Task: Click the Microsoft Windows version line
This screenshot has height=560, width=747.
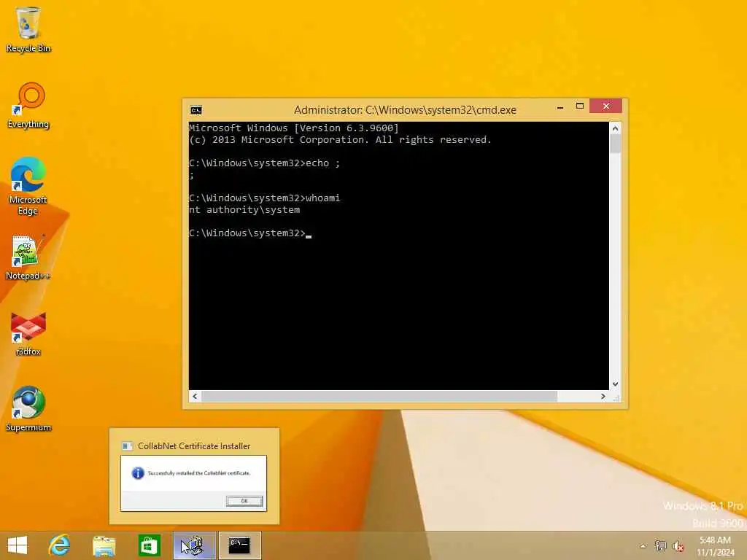Action: [293, 128]
